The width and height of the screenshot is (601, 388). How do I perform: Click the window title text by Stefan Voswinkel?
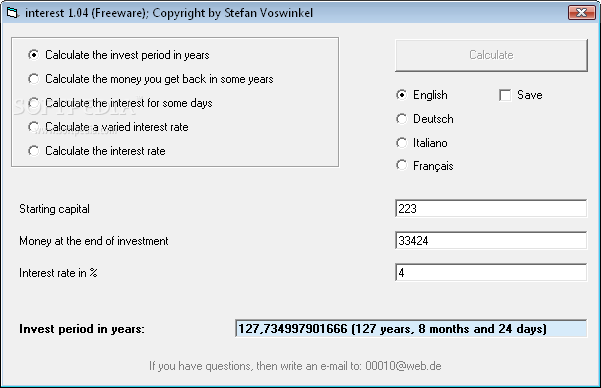[x=169, y=13]
